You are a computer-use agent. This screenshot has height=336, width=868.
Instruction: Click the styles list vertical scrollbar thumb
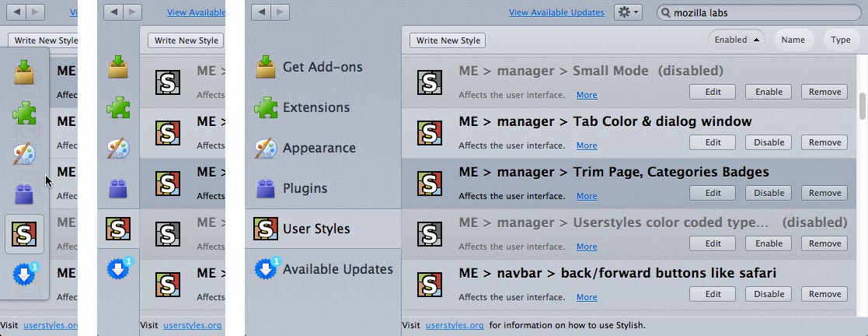(863, 106)
